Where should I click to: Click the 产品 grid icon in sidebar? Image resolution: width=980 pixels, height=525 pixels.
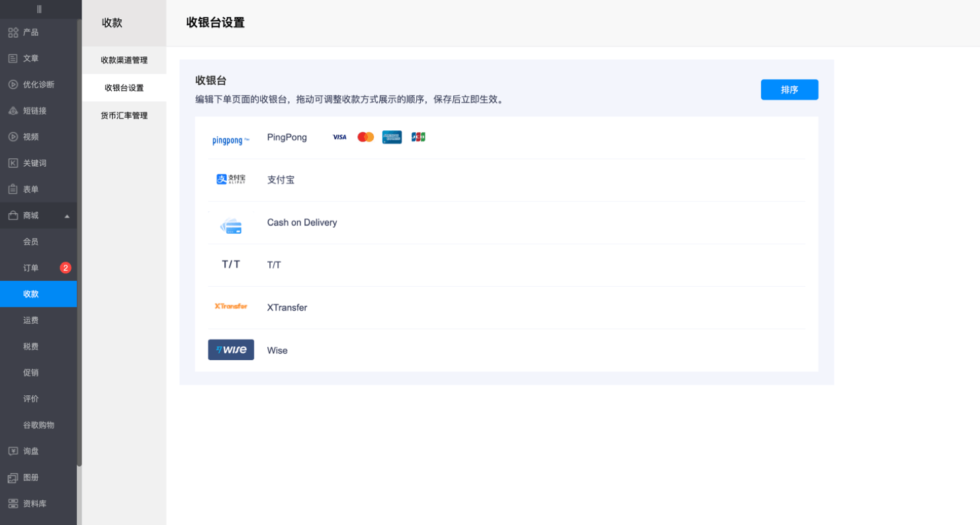coord(13,32)
